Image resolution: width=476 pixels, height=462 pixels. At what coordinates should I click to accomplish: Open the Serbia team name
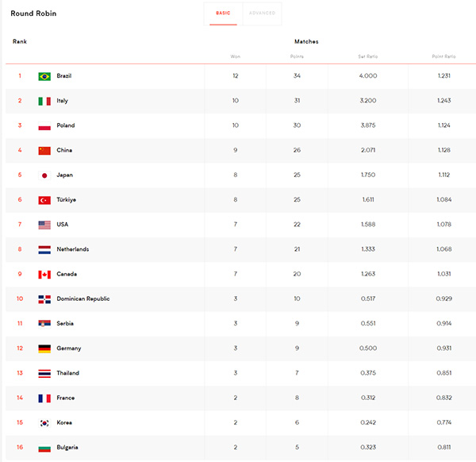65,324
